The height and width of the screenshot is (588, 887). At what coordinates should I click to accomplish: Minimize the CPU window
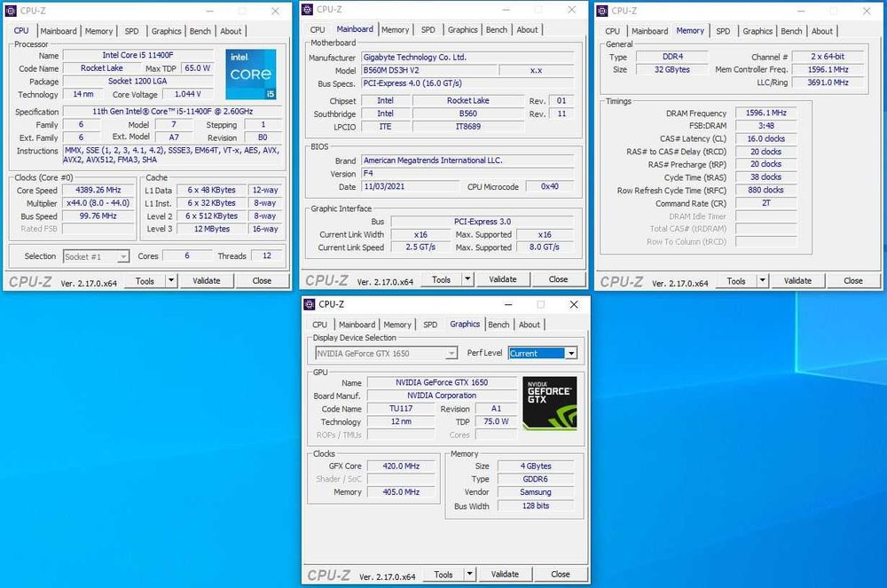(210, 11)
